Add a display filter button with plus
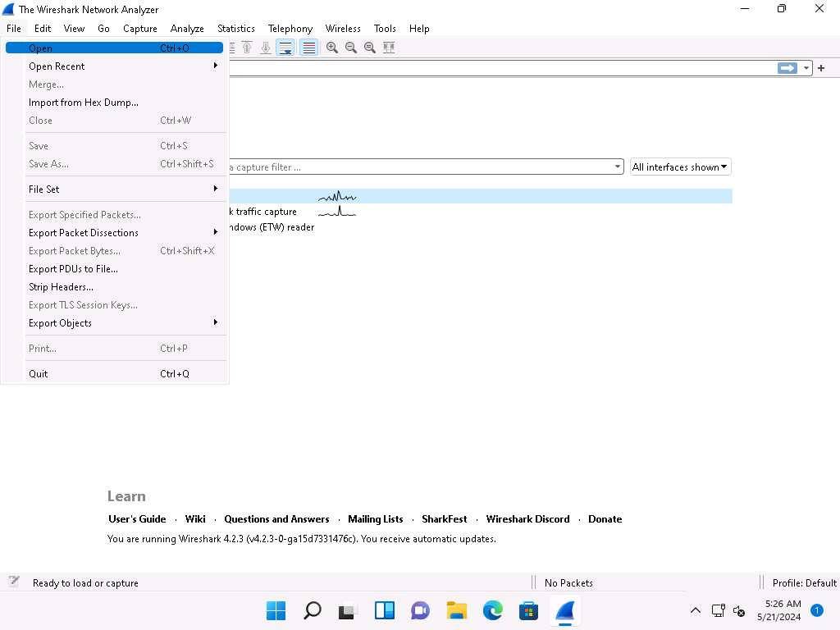Screen dimensions: 840x630 tap(821, 68)
